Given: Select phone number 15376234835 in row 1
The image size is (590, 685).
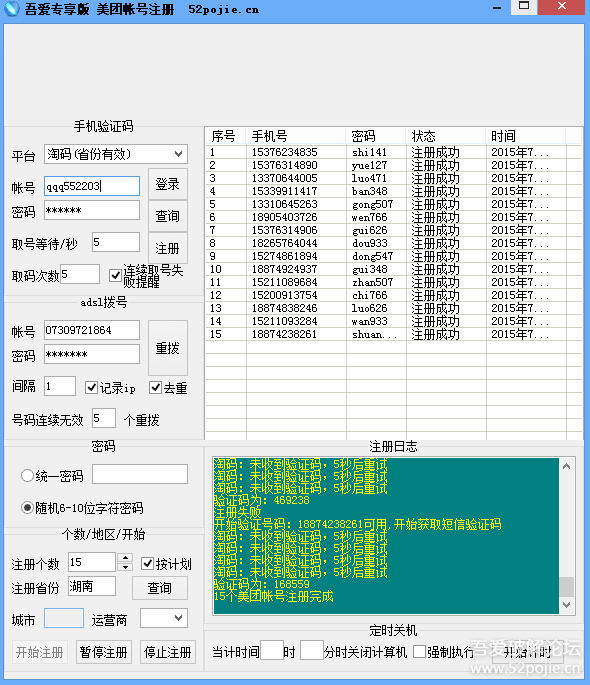Looking at the screenshot, I should (x=284, y=152).
